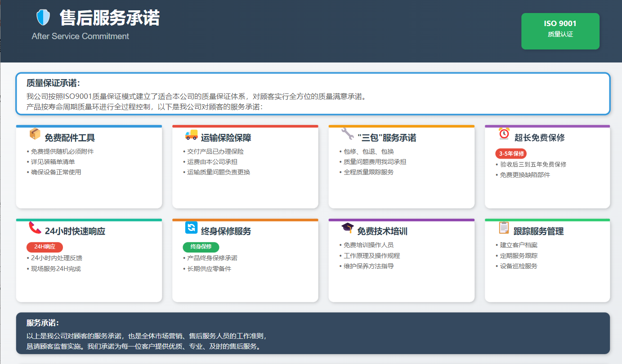The image size is (622, 364).
Task: Click the red 3-5年保修 tag
Action: tap(511, 154)
